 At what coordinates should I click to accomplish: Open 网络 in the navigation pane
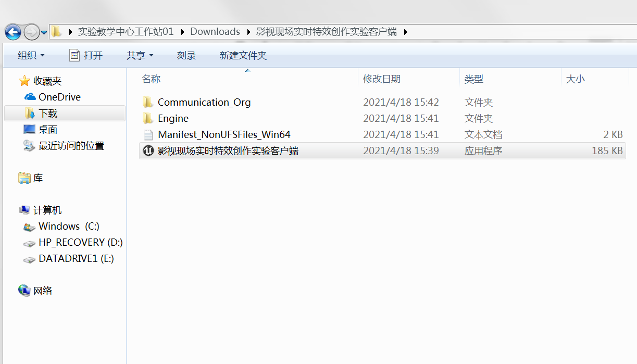click(42, 291)
